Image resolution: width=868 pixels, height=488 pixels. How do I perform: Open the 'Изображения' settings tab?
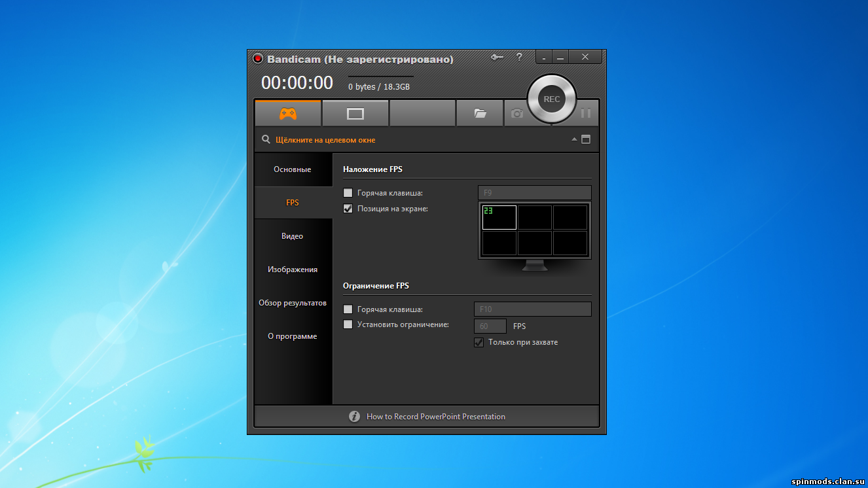coord(293,270)
